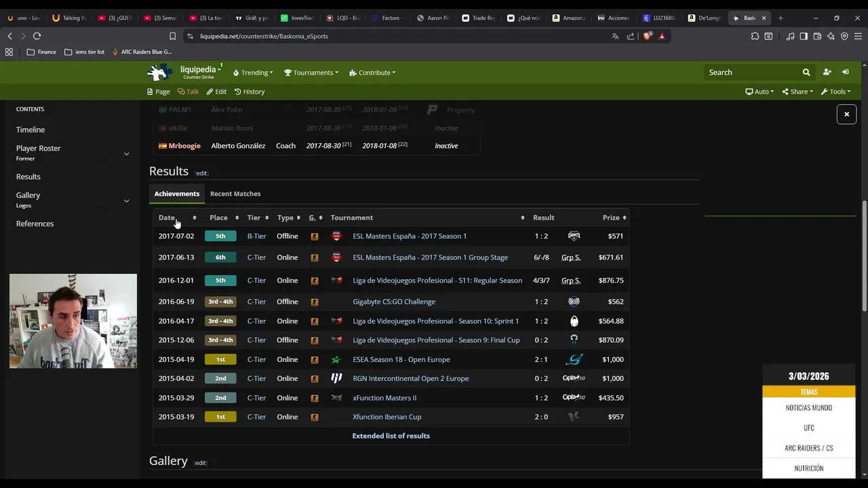The image size is (868, 488).
Task: Open the Tournaments dropdown menu
Action: tap(311, 73)
